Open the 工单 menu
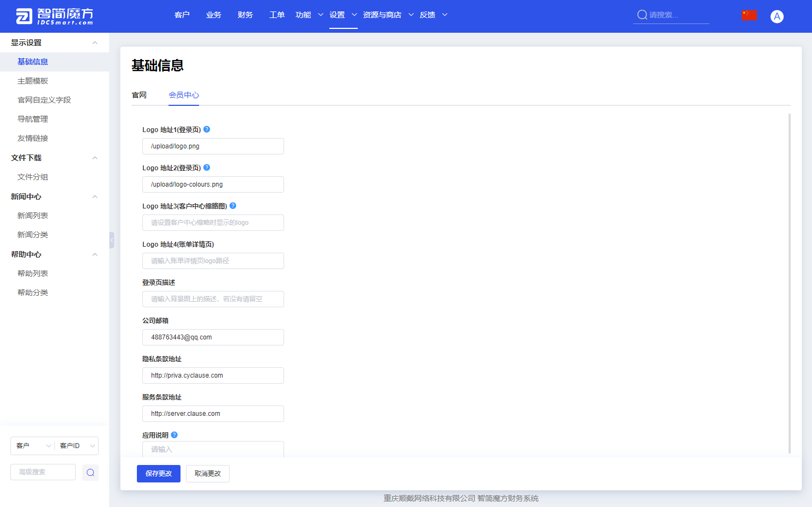812x507 pixels. click(x=276, y=15)
